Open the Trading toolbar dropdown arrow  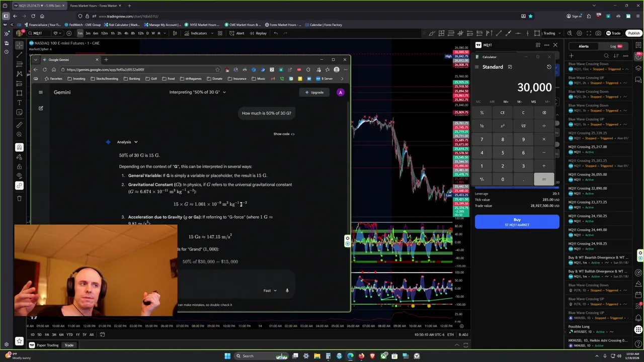coord(559,33)
